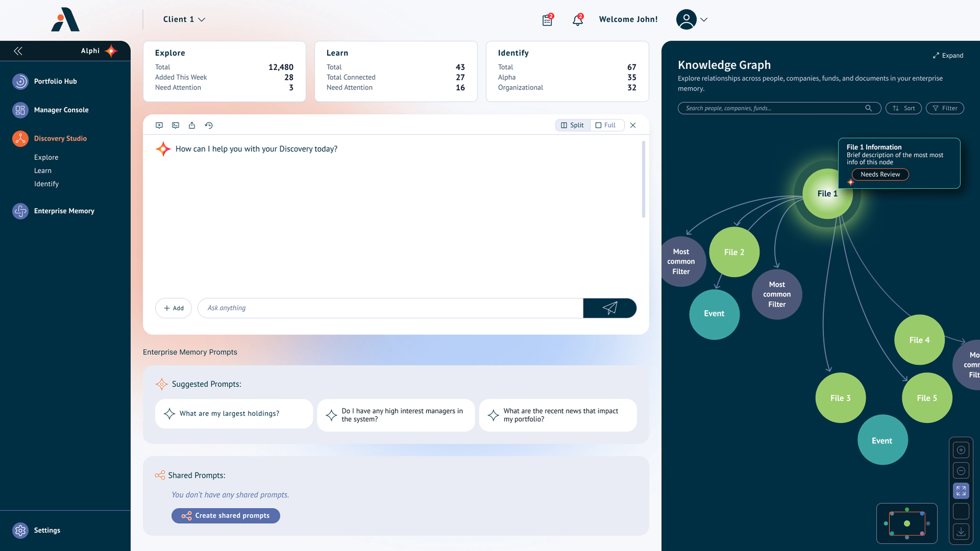Select Learn under Discovery Studio

(x=43, y=171)
